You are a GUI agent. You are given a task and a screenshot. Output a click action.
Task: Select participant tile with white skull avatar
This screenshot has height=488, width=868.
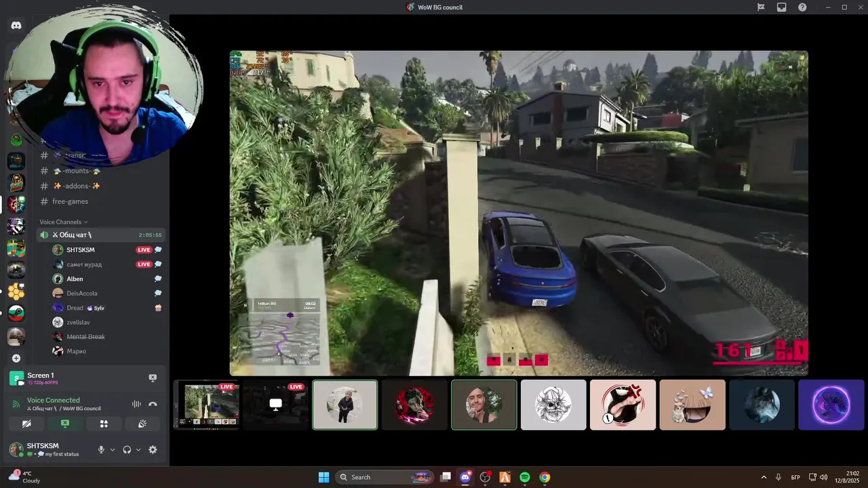tap(553, 405)
